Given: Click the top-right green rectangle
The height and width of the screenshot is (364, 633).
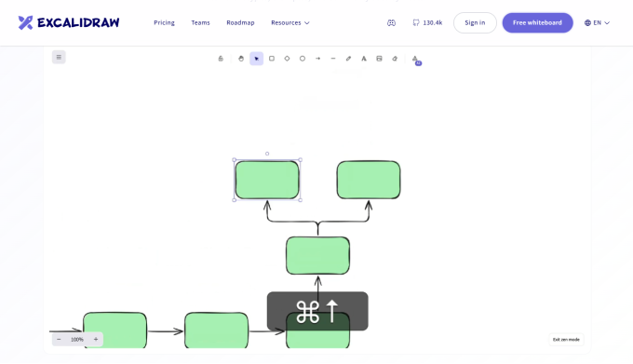Looking at the screenshot, I should tap(369, 180).
